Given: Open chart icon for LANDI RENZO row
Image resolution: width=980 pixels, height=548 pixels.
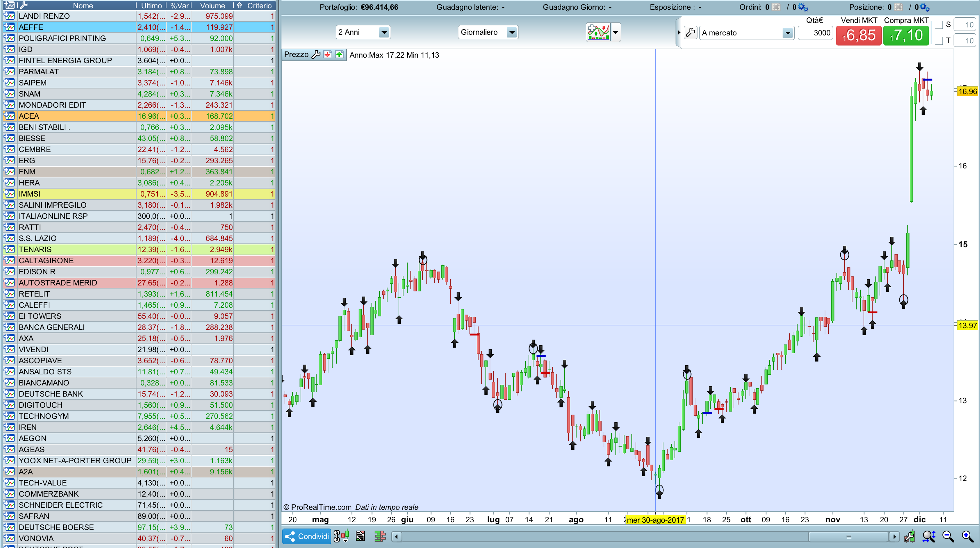Looking at the screenshot, I should pos(9,16).
